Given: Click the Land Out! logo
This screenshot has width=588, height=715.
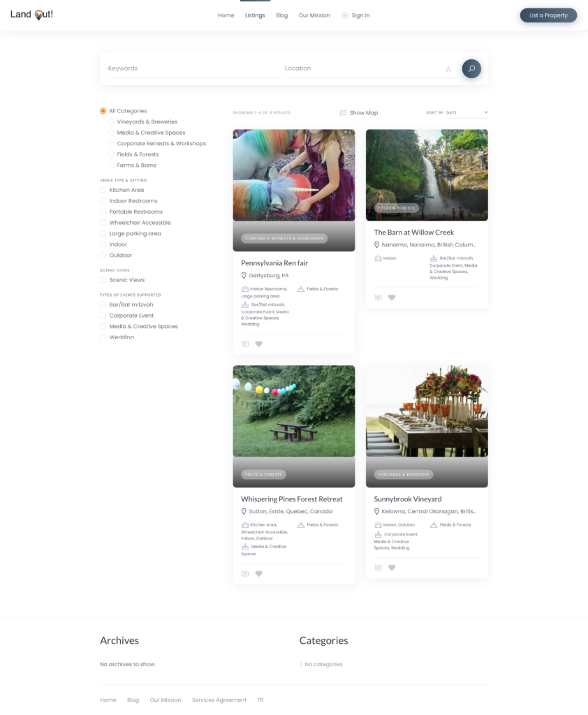Looking at the screenshot, I should click(x=31, y=15).
